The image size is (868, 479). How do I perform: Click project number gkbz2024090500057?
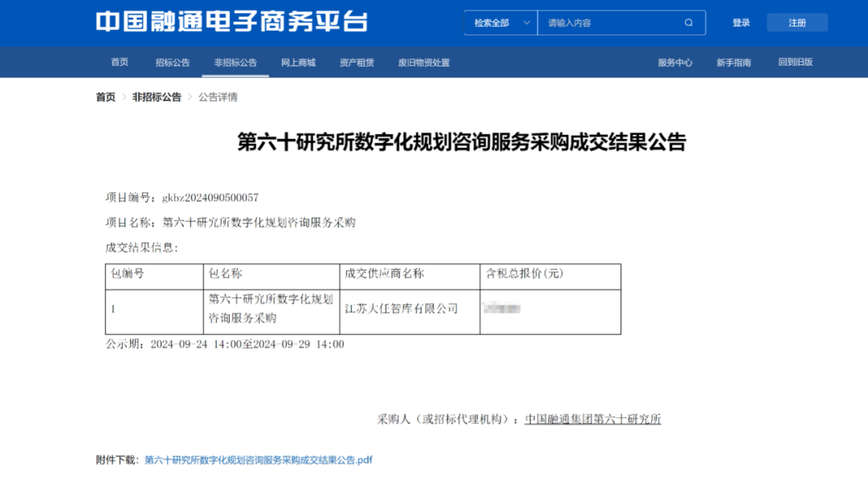[211, 198]
